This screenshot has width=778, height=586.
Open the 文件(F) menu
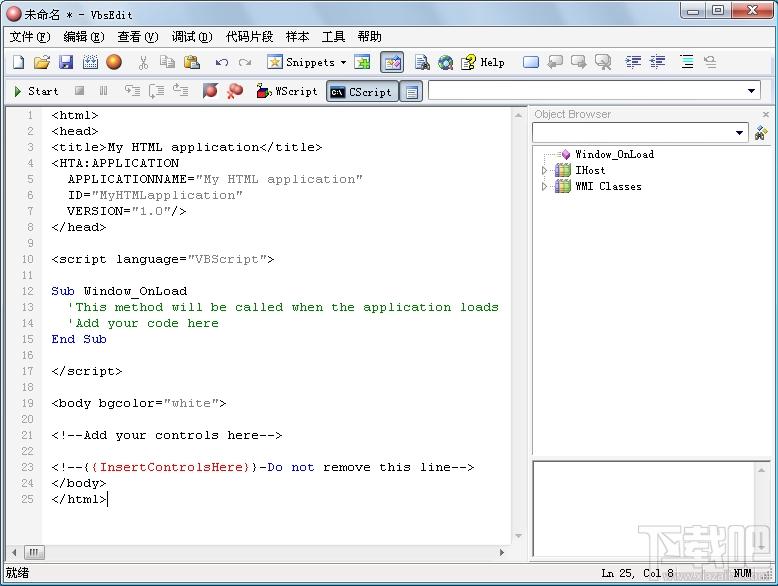pyautogui.click(x=30, y=37)
